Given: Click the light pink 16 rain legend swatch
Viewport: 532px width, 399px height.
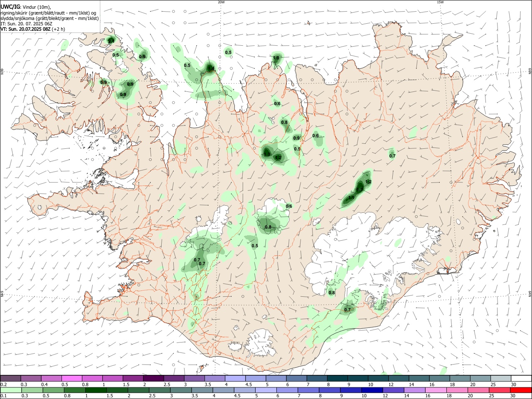Looking at the screenshot, I should [x=436, y=390].
